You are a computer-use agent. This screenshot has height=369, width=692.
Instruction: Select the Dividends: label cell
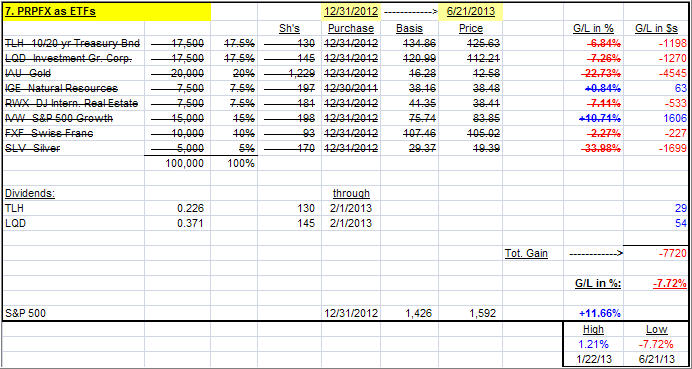73,193
